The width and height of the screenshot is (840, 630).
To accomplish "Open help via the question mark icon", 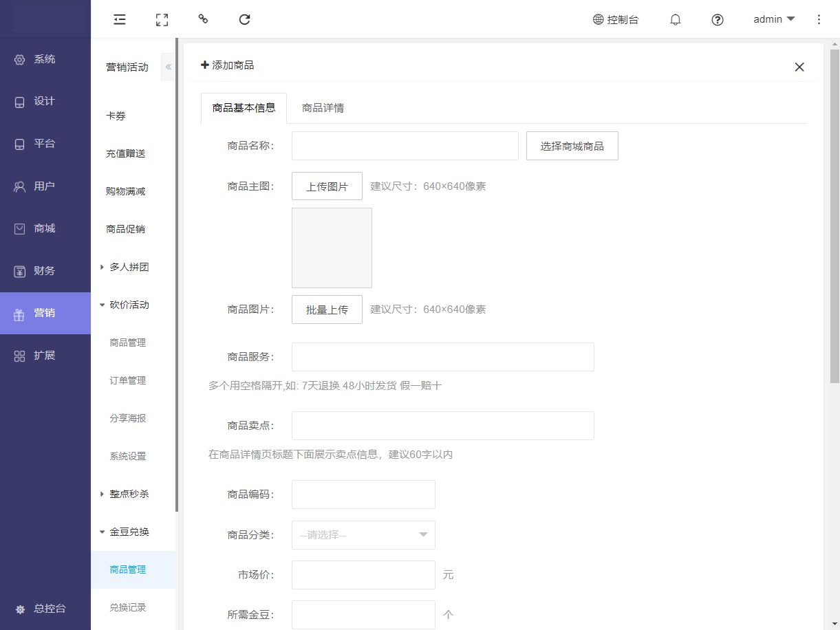I will tap(718, 19).
